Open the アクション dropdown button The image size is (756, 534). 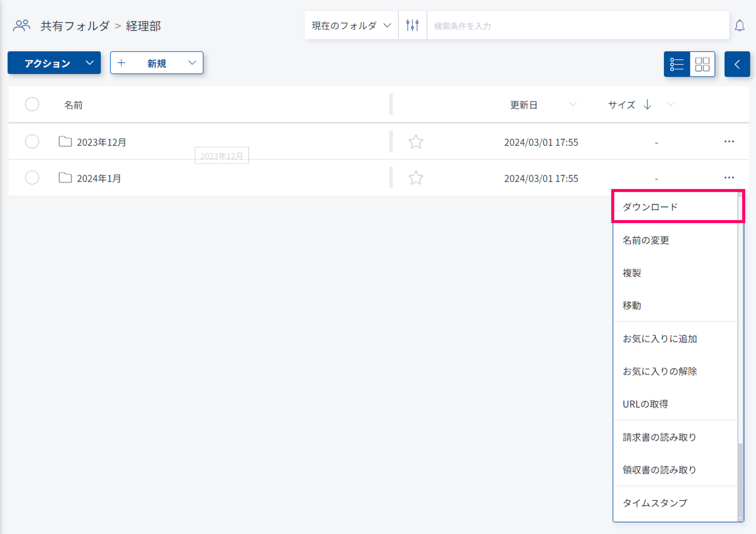tap(54, 63)
